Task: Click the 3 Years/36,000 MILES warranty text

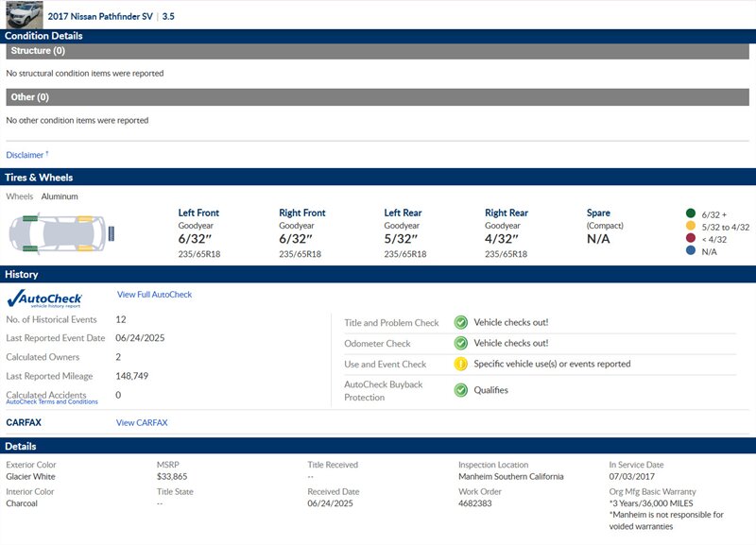Action: tap(651, 503)
